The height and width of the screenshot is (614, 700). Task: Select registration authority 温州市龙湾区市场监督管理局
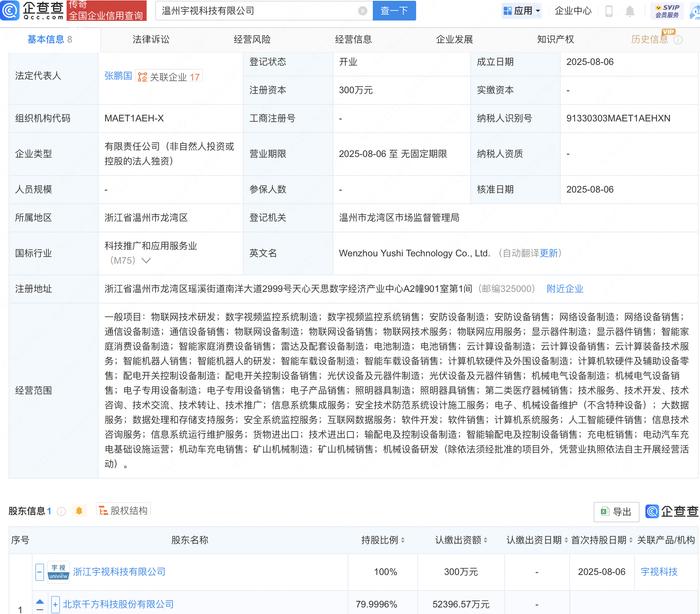[399, 218]
